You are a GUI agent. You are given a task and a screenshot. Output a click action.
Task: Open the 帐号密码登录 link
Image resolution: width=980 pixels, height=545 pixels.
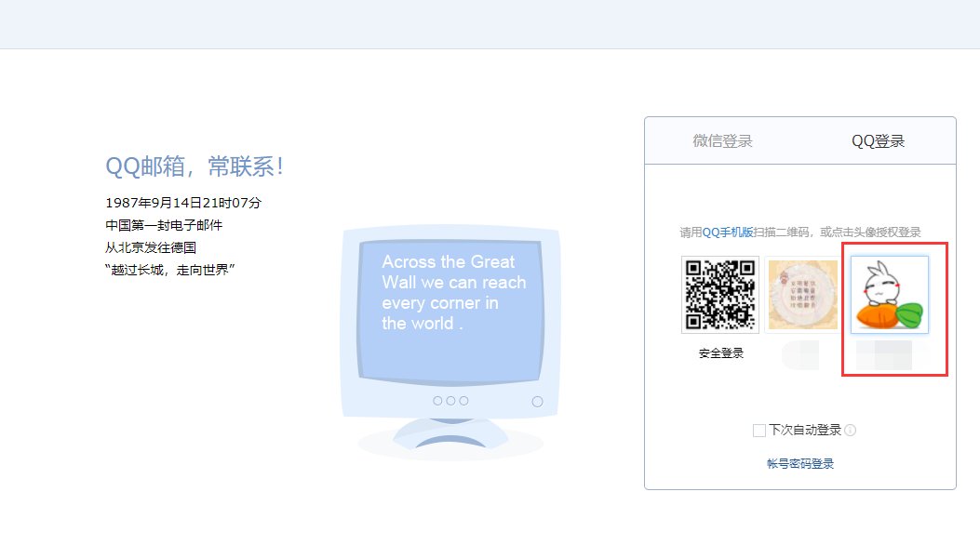[800, 464]
